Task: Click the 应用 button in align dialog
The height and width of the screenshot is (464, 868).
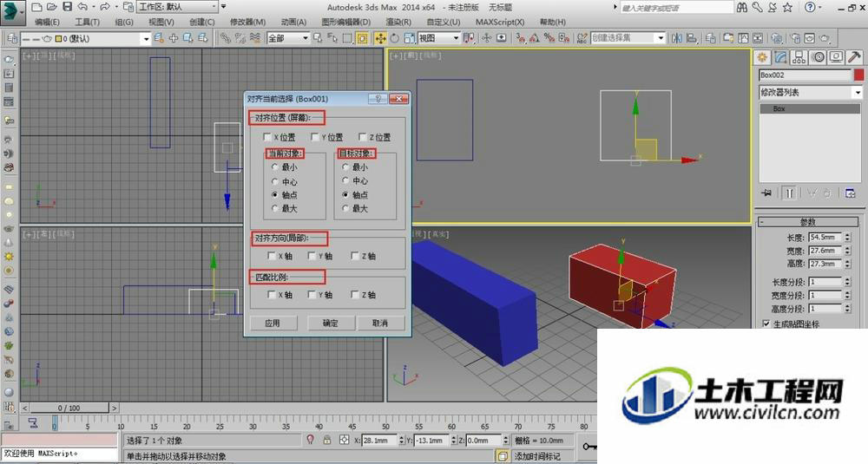Action: pos(273,323)
